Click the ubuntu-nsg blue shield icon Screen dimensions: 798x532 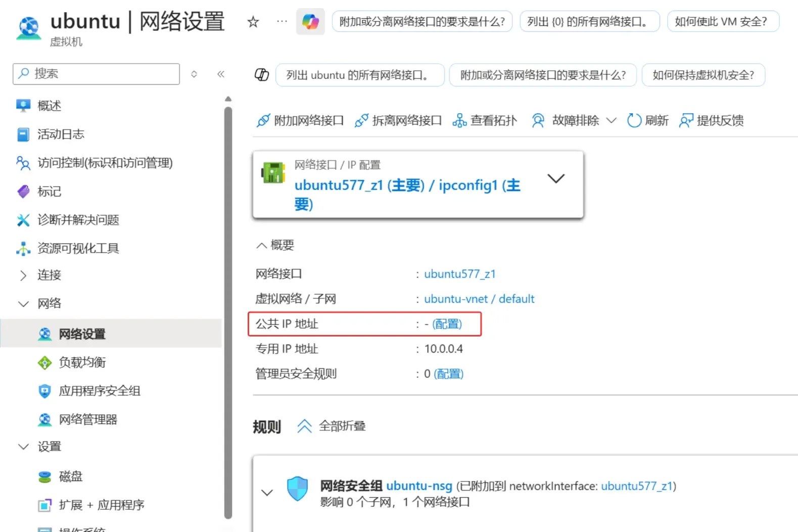tap(297, 489)
